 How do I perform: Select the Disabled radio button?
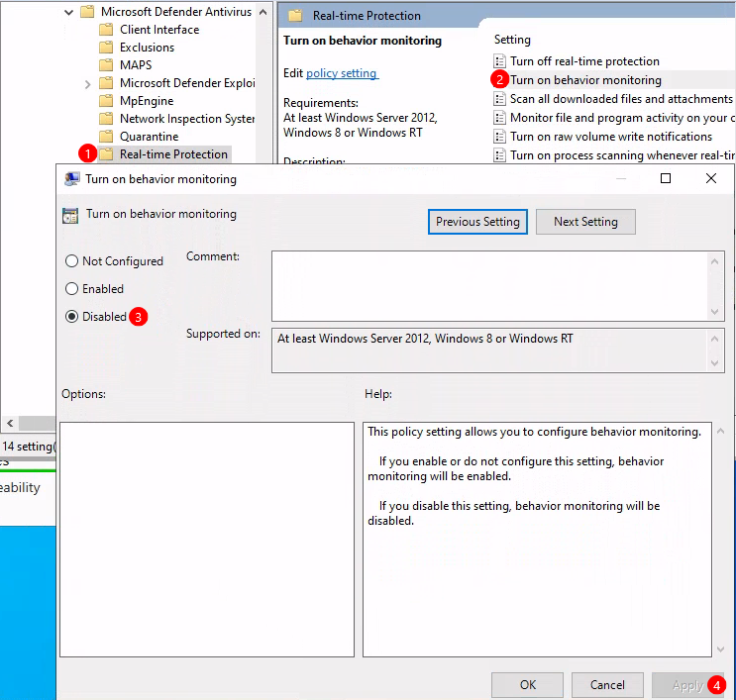point(71,317)
